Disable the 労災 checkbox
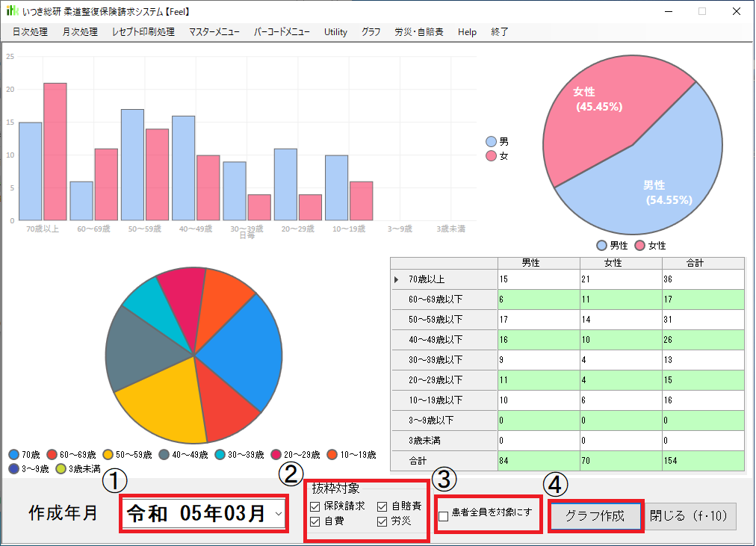 pyautogui.click(x=382, y=521)
